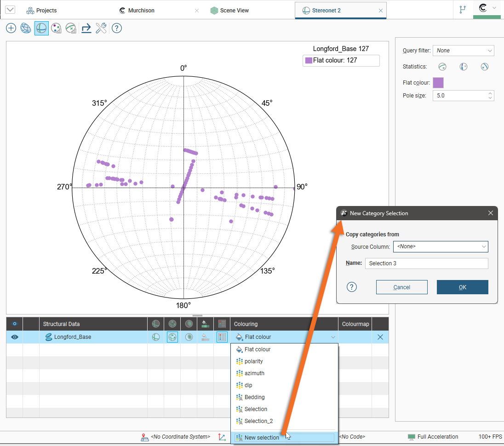The width and height of the screenshot is (504, 446).
Task: Click the last Statistics icon with blue arc
Action: coord(484,67)
